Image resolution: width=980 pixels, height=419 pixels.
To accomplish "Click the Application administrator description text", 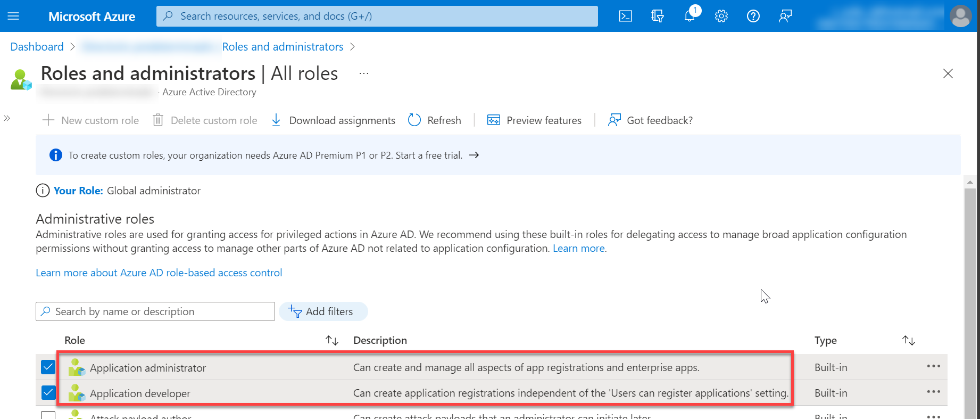I will 526,367.
